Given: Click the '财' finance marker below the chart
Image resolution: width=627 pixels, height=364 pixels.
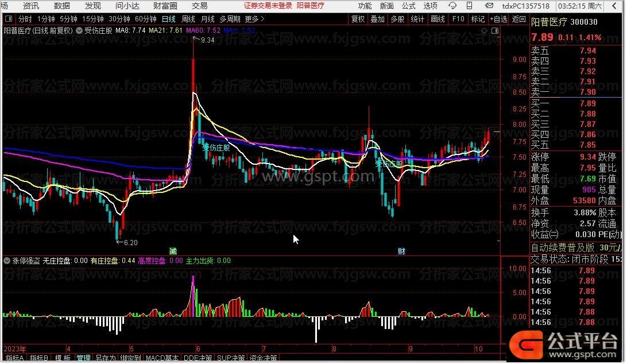Looking at the screenshot, I should coord(401,251).
